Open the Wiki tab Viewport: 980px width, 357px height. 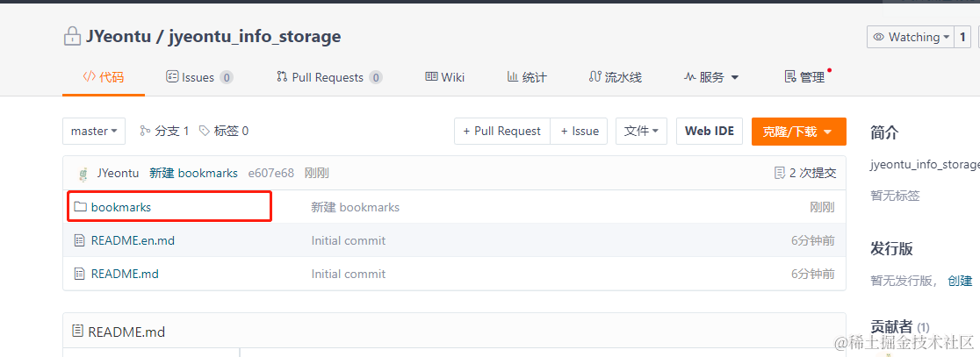(x=444, y=77)
